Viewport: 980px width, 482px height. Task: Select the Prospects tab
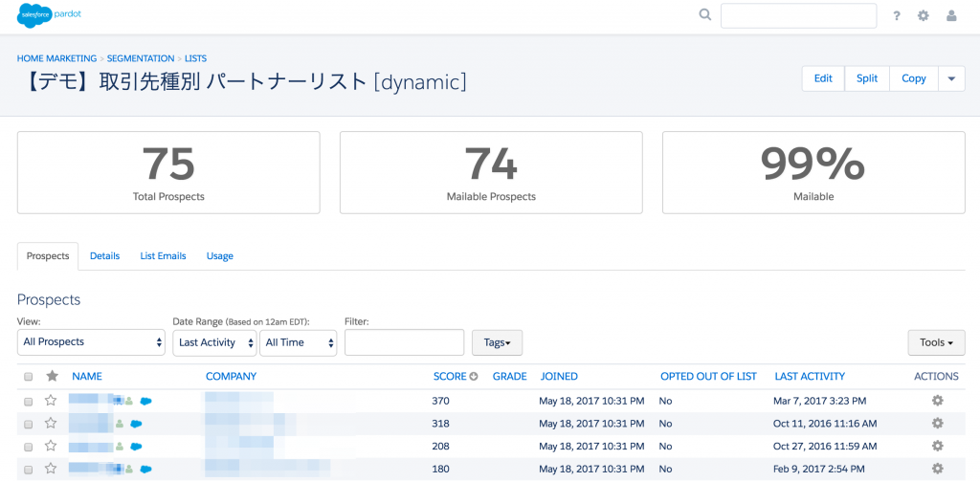coord(48,256)
